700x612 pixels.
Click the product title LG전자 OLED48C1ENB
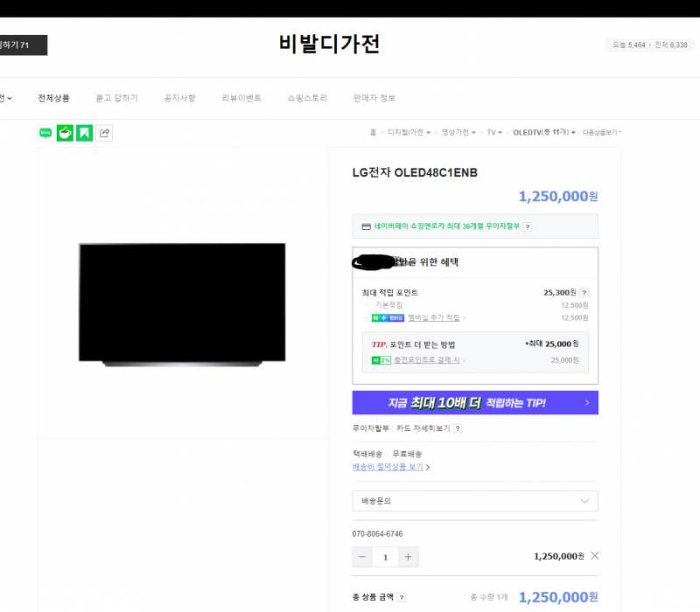pyautogui.click(x=415, y=172)
